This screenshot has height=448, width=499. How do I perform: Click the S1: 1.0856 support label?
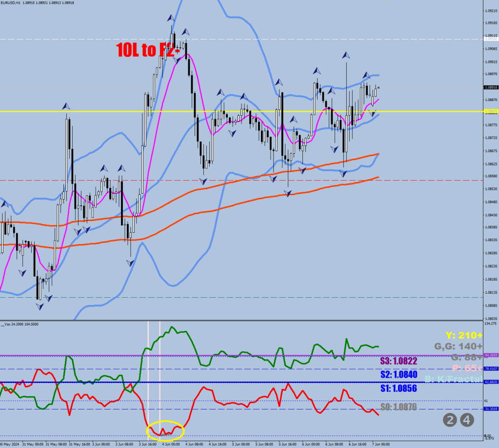coord(399,389)
